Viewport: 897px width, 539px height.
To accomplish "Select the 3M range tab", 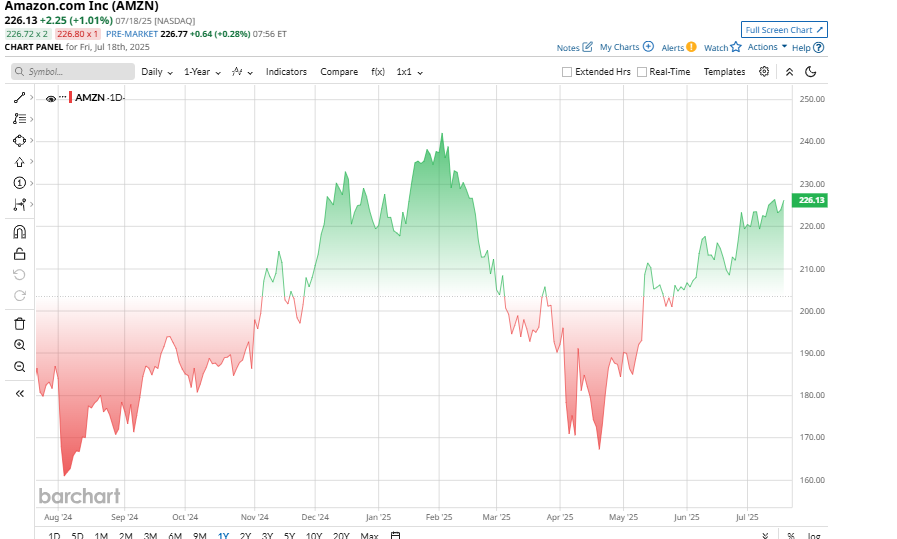I will 150,536.
